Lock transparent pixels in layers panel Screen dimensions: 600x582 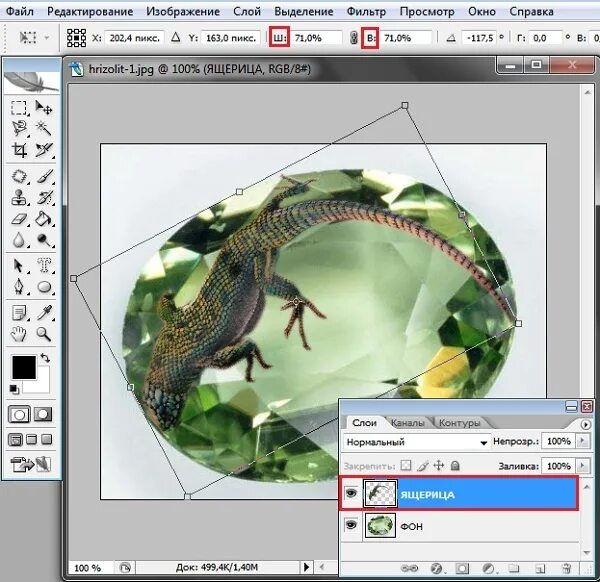click(406, 465)
